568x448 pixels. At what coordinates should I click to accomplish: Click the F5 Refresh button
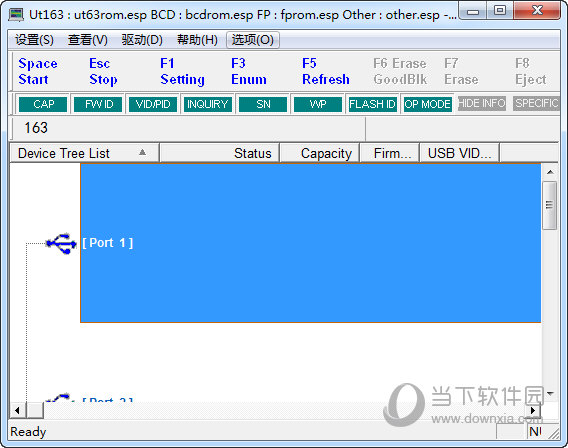pyautogui.click(x=326, y=71)
